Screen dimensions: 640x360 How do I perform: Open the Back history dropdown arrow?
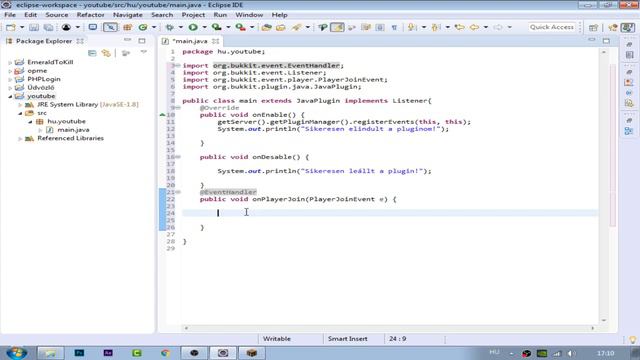click(486, 27)
